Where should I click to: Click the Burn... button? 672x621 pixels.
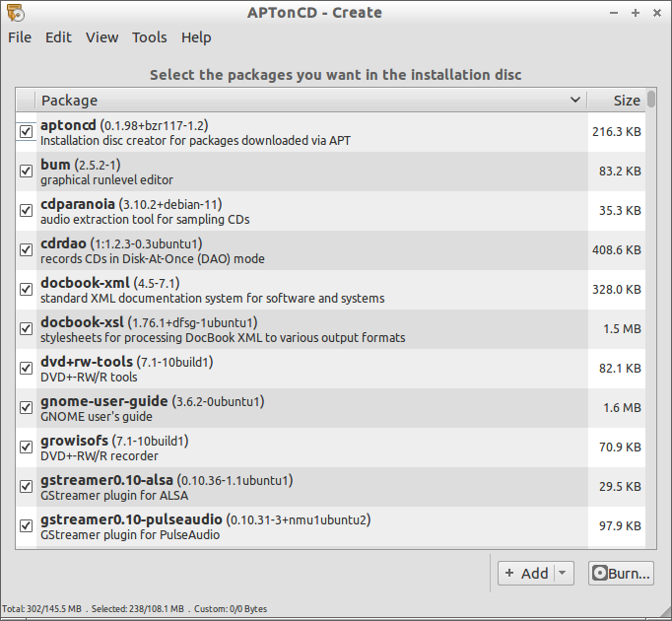click(621, 573)
